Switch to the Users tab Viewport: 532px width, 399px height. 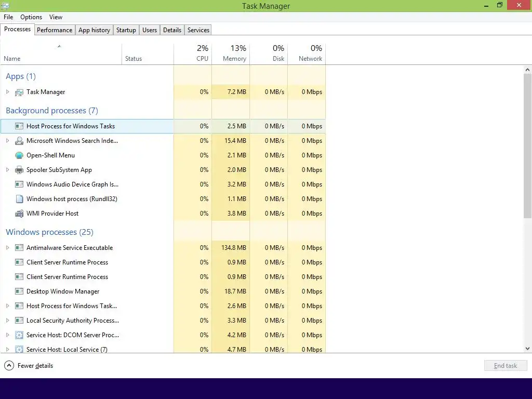point(150,30)
